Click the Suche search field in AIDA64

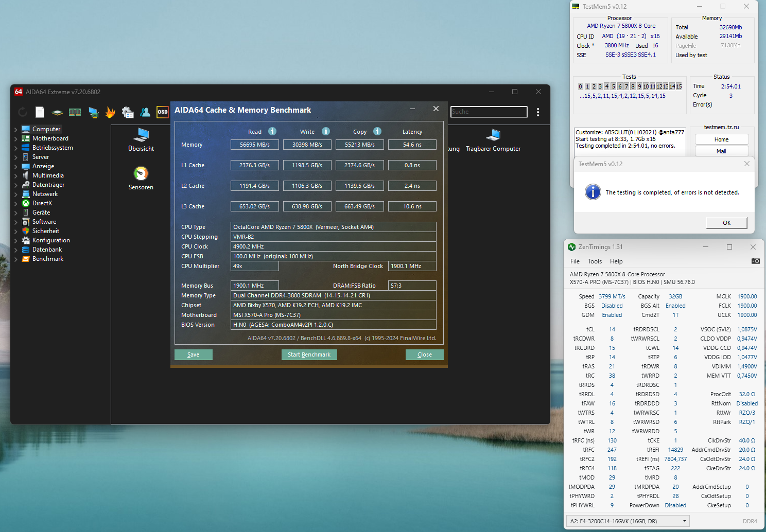489,112
